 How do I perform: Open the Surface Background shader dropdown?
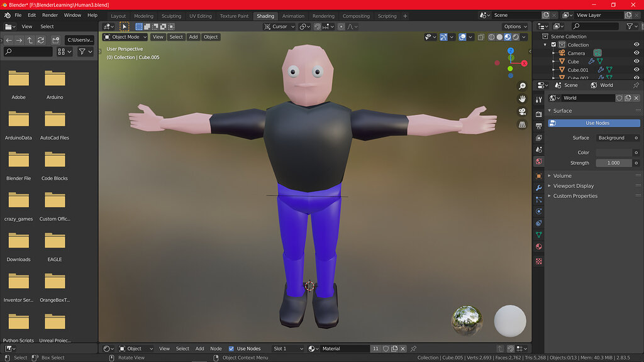[614, 138]
